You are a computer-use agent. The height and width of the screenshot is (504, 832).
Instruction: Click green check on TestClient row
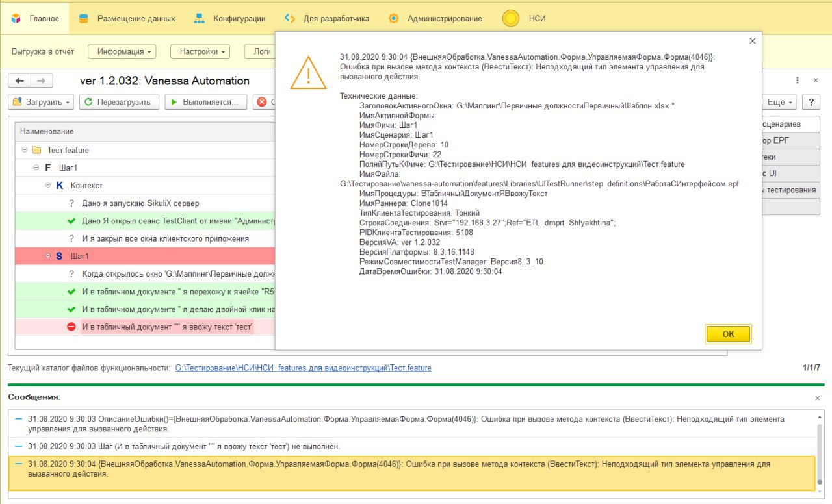point(71,221)
